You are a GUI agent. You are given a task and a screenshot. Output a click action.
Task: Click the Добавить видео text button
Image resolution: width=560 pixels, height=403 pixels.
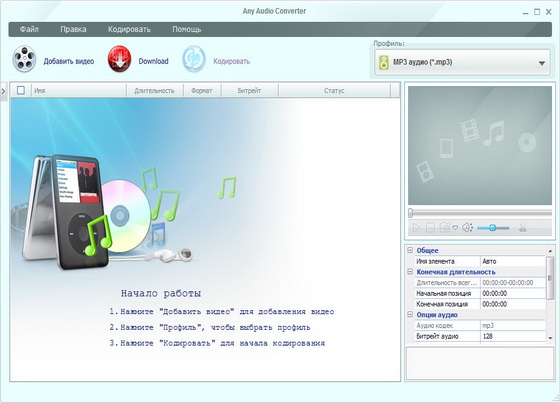(69, 61)
